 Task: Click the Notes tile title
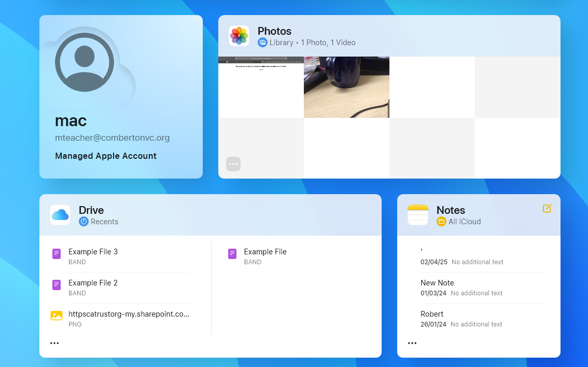[451, 210]
